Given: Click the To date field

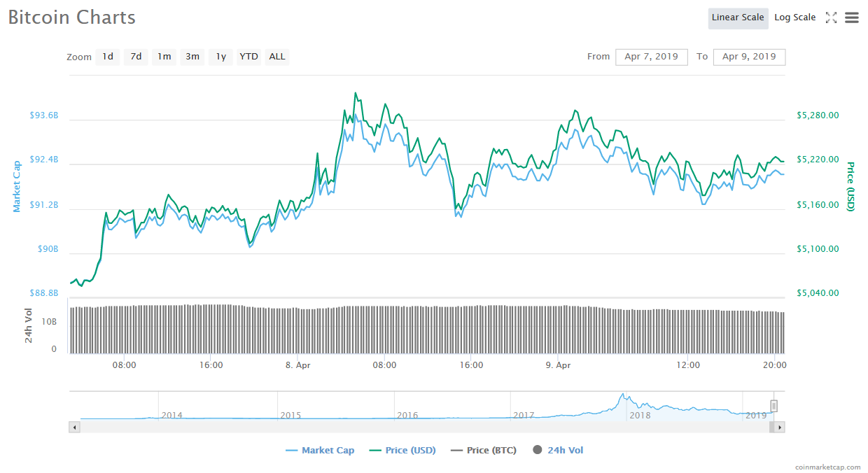Looking at the screenshot, I should pyautogui.click(x=749, y=57).
